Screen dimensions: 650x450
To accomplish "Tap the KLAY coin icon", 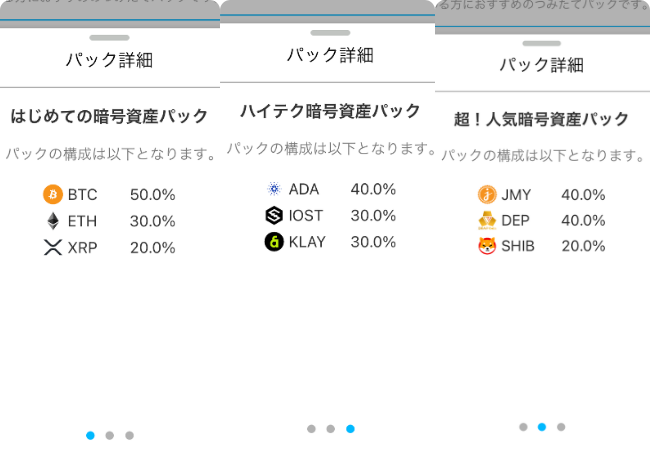I will point(274,242).
